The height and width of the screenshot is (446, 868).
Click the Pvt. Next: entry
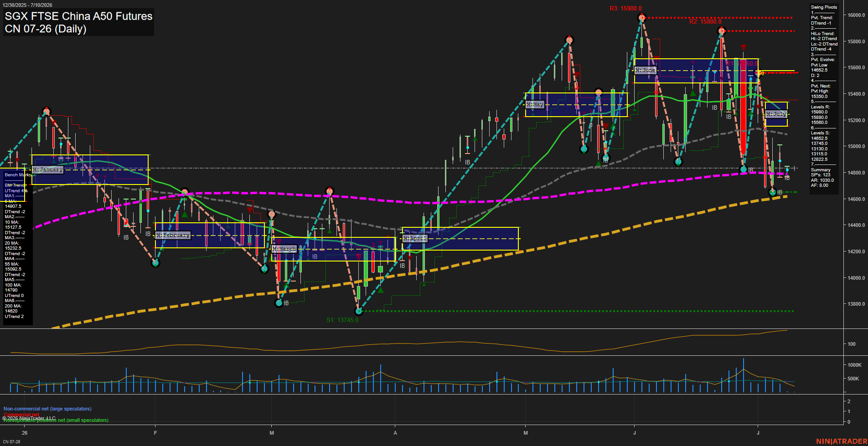pos(821,86)
